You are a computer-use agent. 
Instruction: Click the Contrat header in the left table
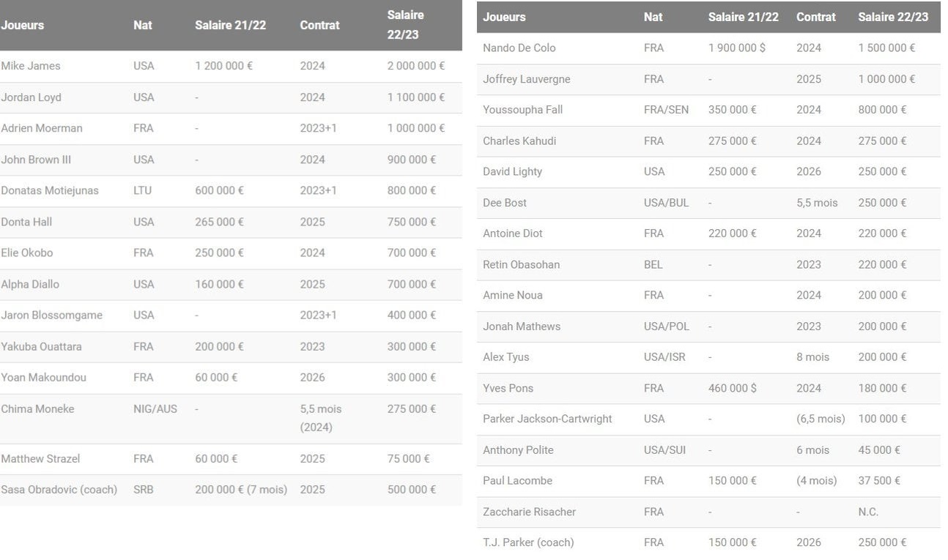319,25
